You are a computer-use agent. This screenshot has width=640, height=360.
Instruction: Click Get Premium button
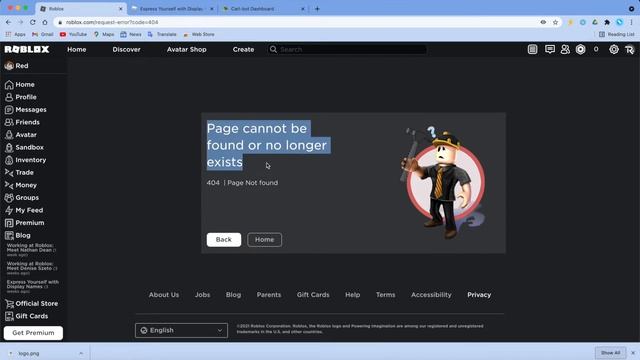33,333
